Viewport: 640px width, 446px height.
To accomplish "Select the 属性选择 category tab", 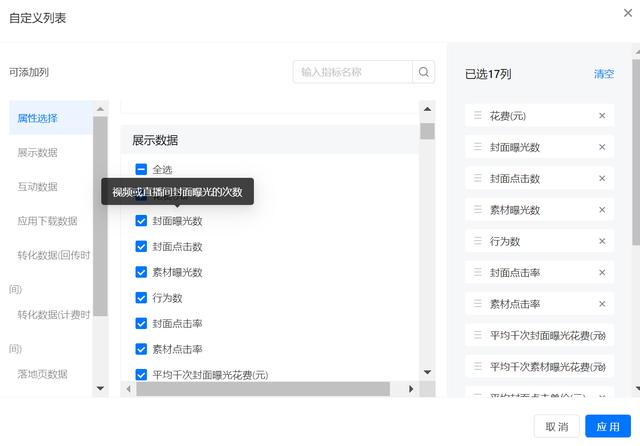I will [x=38, y=118].
